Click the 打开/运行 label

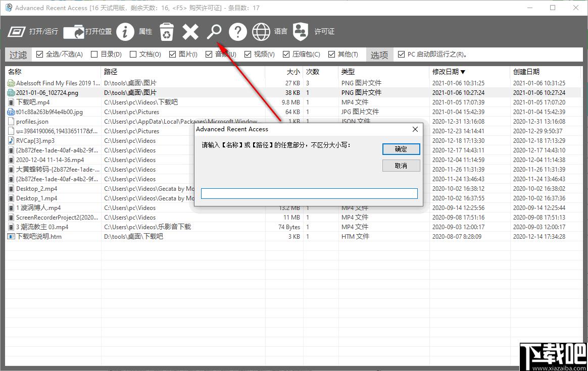pos(43,31)
